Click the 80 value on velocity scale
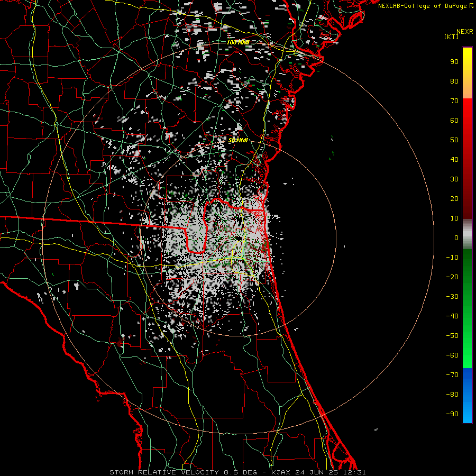 [x=454, y=81]
